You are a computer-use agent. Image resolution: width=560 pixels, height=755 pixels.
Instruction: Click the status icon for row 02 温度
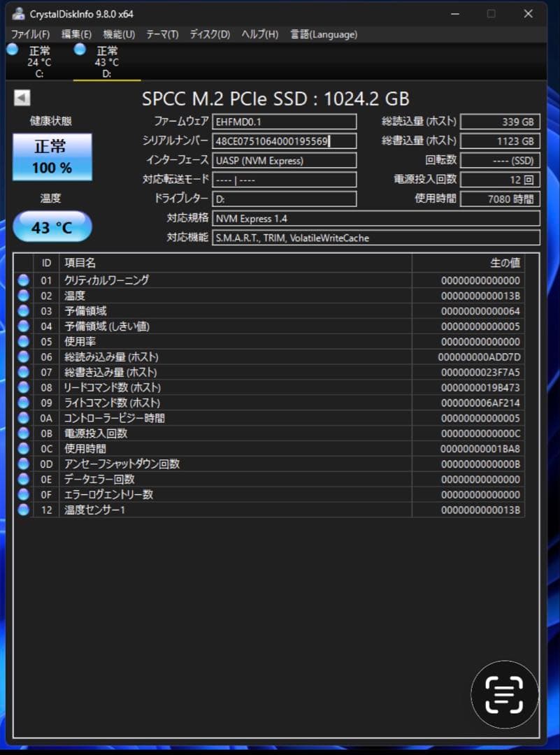point(23,296)
